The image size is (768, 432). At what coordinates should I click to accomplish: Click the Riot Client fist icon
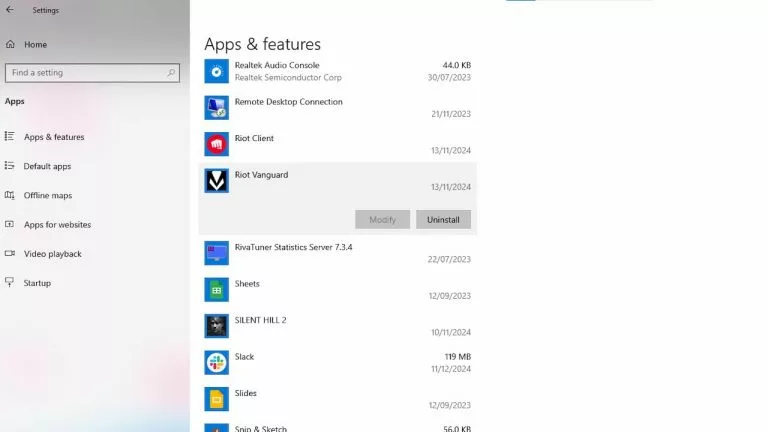coord(216,144)
